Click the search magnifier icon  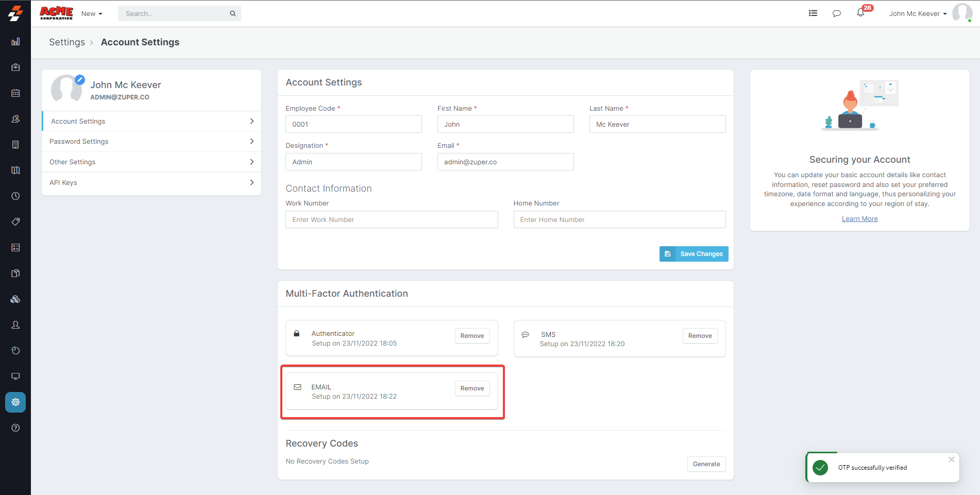[x=233, y=14]
